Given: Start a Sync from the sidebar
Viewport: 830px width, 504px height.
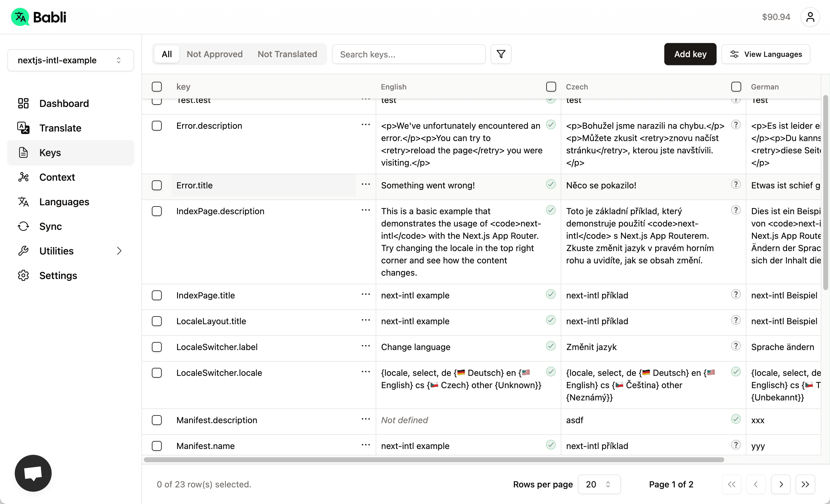Looking at the screenshot, I should click(50, 226).
